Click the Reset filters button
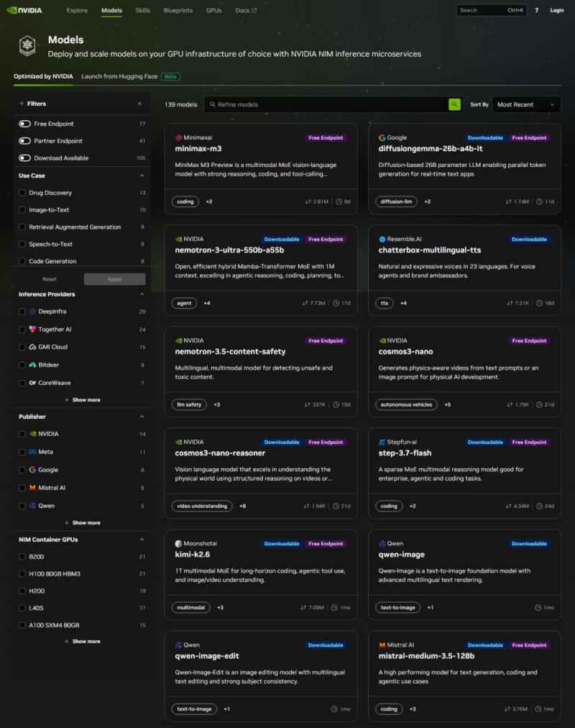 pyautogui.click(x=49, y=279)
